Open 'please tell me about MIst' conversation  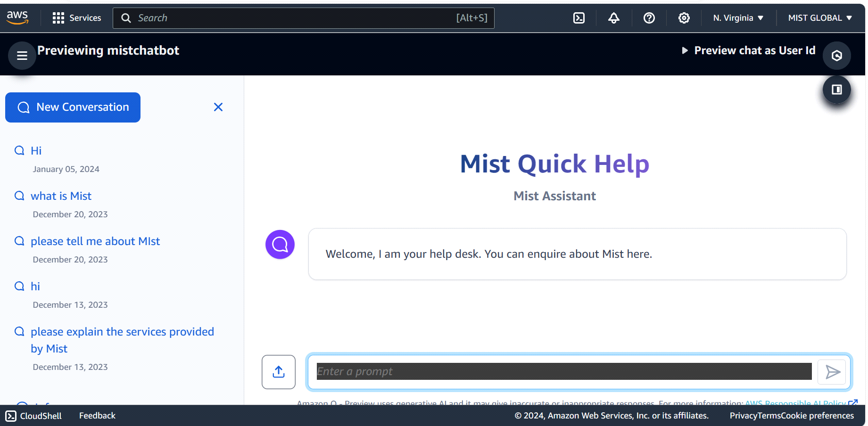coord(95,241)
